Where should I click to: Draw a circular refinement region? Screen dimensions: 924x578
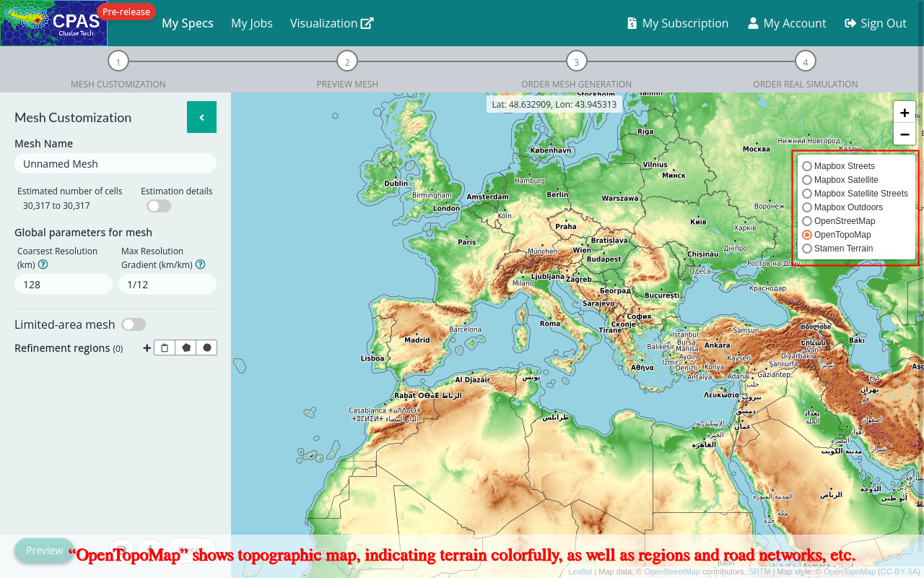point(207,348)
